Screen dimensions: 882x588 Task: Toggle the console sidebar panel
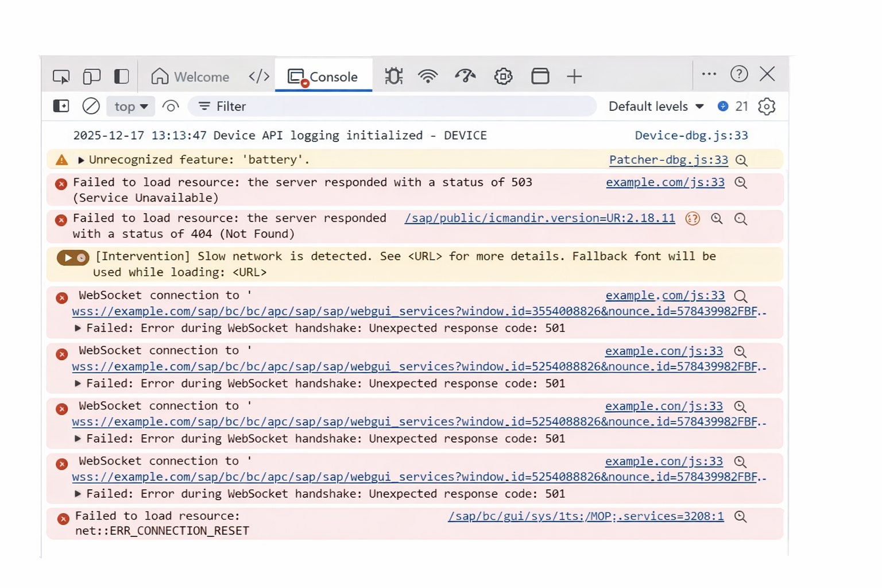pos(61,106)
